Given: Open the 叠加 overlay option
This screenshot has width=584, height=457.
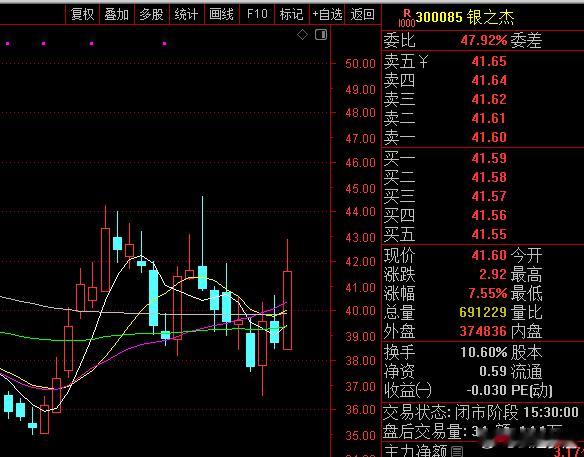Looking at the screenshot, I should click(117, 15).
